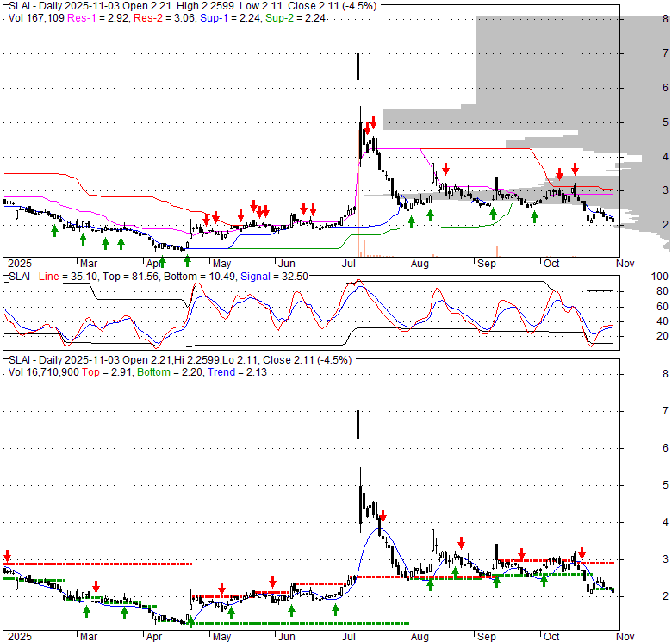The image size is (672, 642).
Task: Click the rightmost red arrow in top chart
Action: click(x=575, y=170)
